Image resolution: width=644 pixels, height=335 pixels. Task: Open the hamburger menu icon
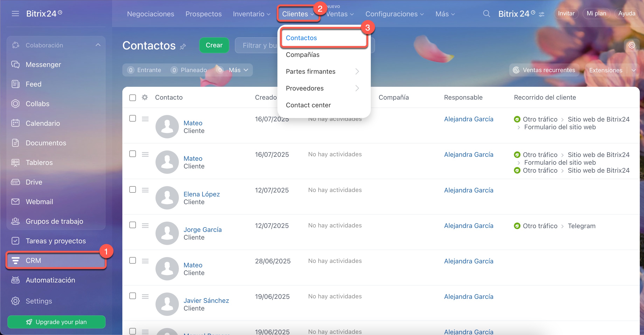15,14
